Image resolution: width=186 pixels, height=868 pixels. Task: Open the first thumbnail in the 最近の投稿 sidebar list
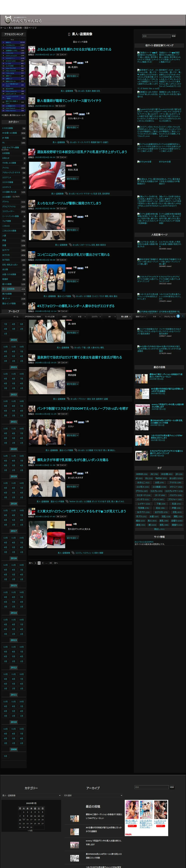pos(141,379)
